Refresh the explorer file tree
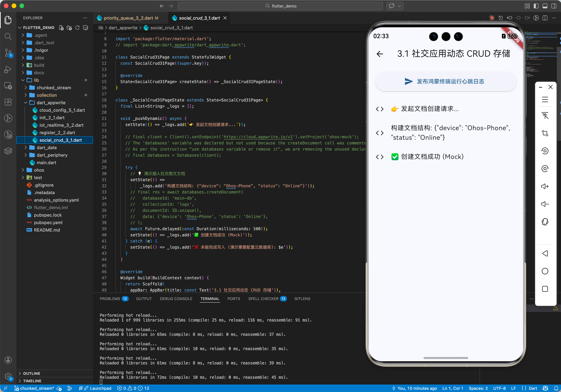Screen dimensions: 561x392 click(77, 28)
